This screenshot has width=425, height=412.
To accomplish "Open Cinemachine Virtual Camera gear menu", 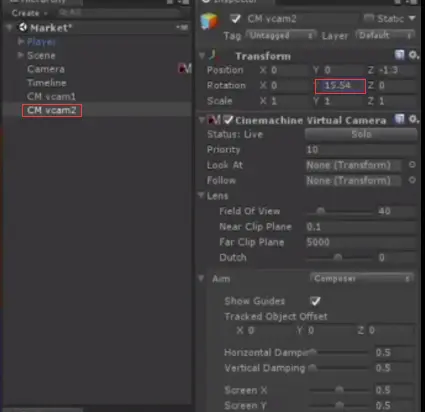I will point(414,119).
